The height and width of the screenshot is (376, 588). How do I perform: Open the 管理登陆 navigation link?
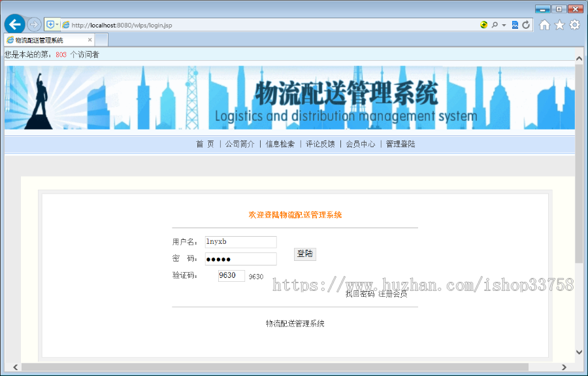[x=400, y=144]
